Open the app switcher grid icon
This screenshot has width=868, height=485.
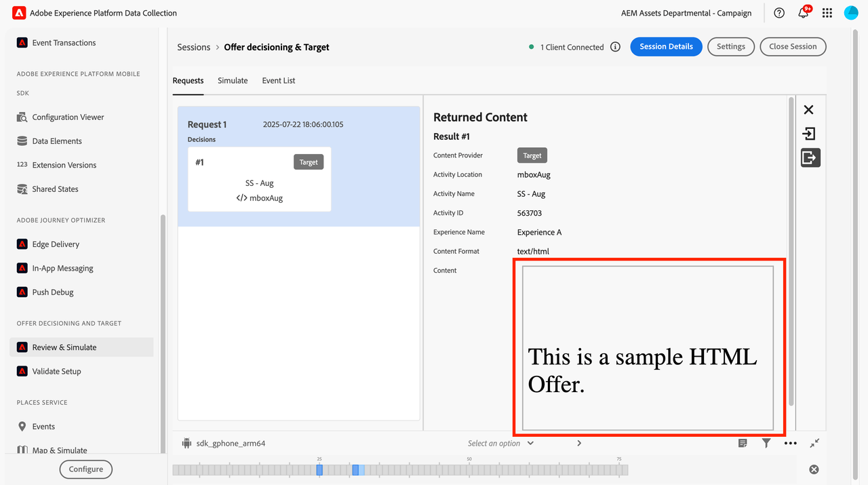pyautogui.click(x=827, y=13)
